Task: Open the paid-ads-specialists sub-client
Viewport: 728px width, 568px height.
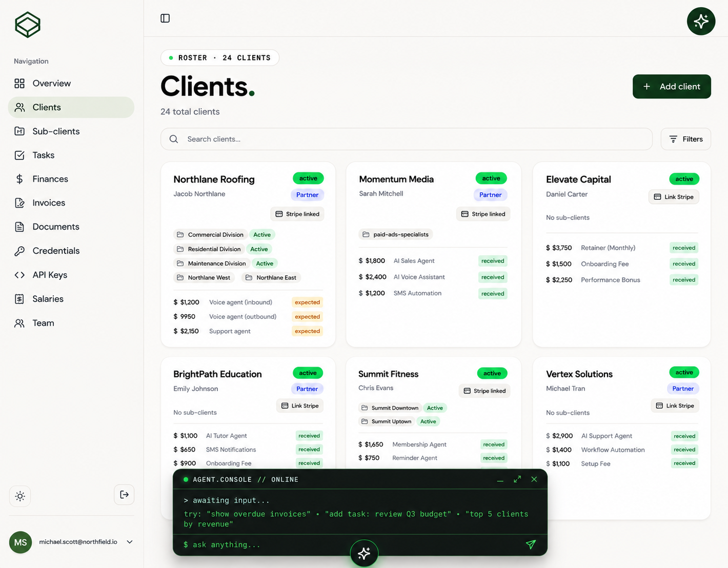Action: click(395, 234)
